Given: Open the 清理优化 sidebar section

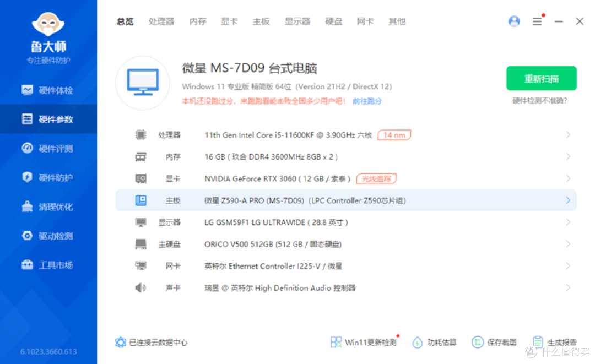Looking at the screenshot, I should click(x=48, y=207).
